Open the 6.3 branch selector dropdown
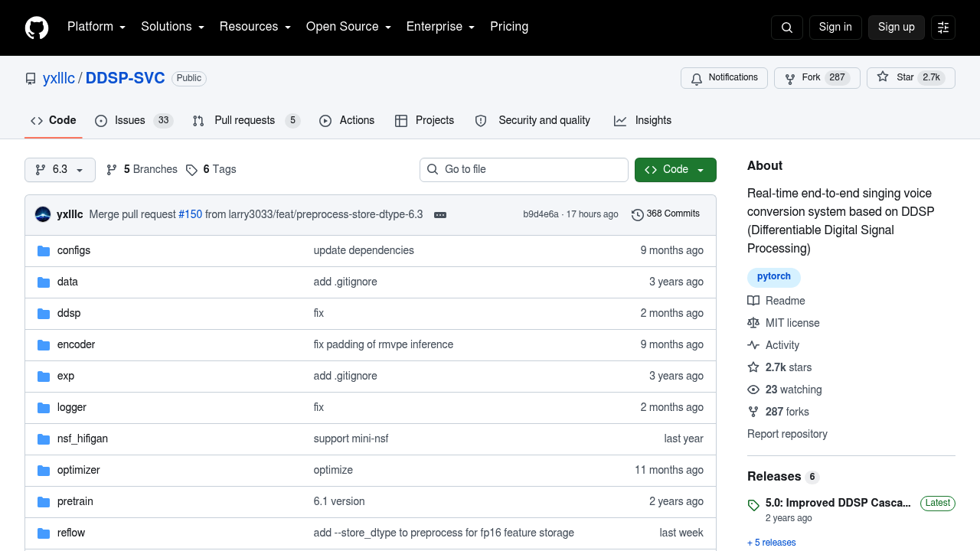The width and height of the screenshot is (980, 551). [x=60, y=170]
